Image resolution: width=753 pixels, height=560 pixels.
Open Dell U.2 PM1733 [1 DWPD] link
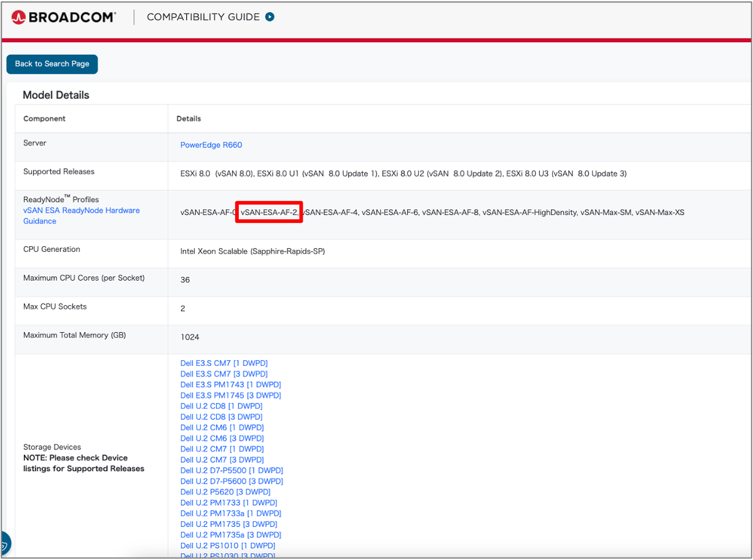(x=228, y=503)
